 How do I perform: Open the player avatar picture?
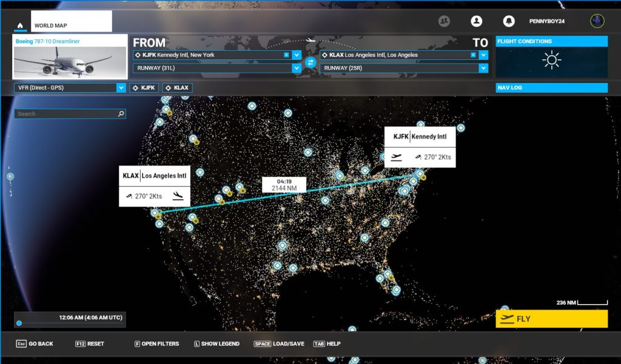(x=597, y=21)
